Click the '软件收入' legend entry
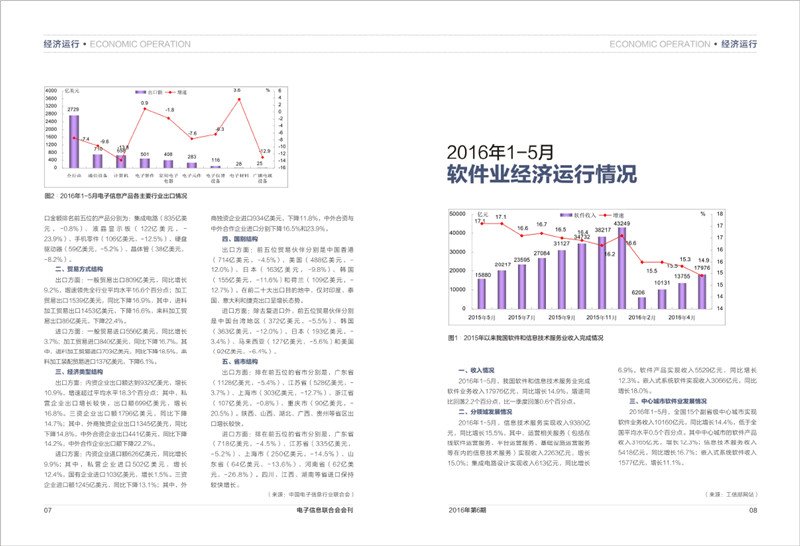Screen dimensions: 800x546 [x=578, y=215]
